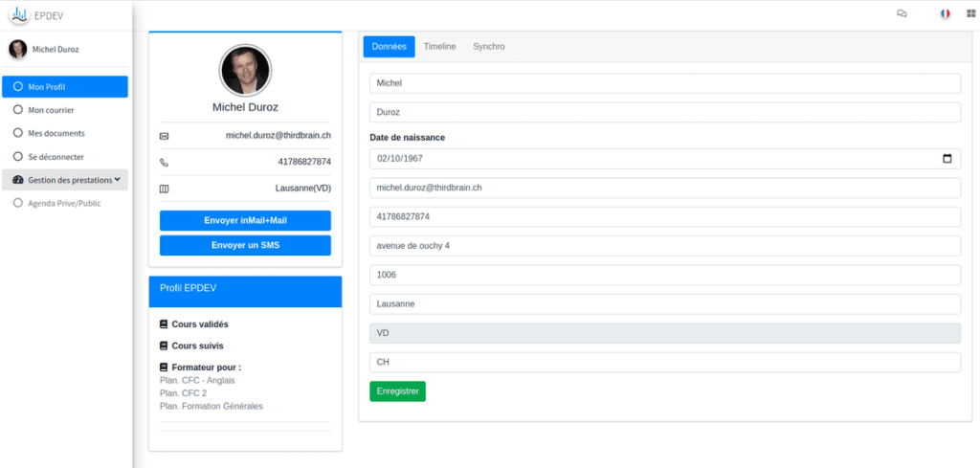Viewport: 980px width, 468px height.
Task: Open the grid apps icon in top bar
Action: (970, 13)
